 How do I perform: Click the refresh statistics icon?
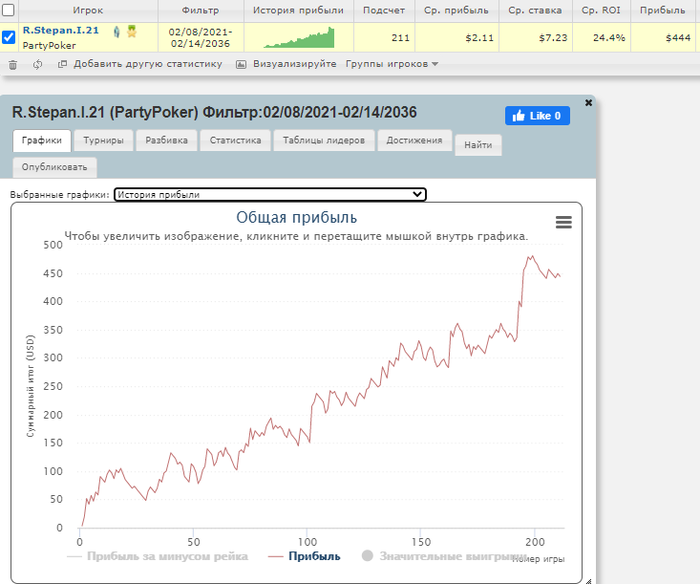coord(38,64)
